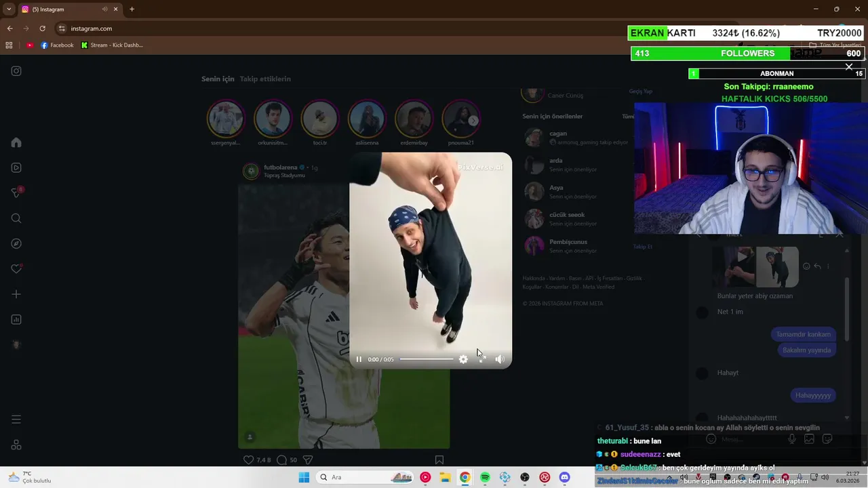Screen dimensions: 868x488
Task: Open the hamburger More menu
Action: pos(16,420)
